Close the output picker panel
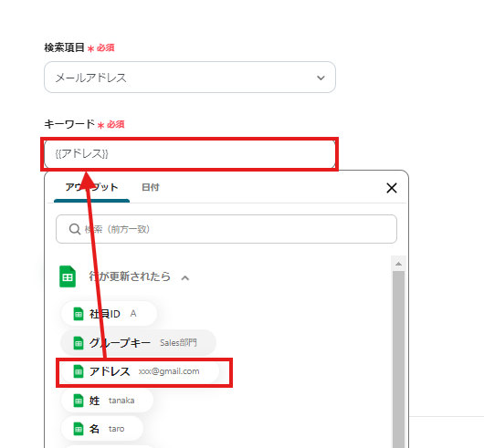 392,188
